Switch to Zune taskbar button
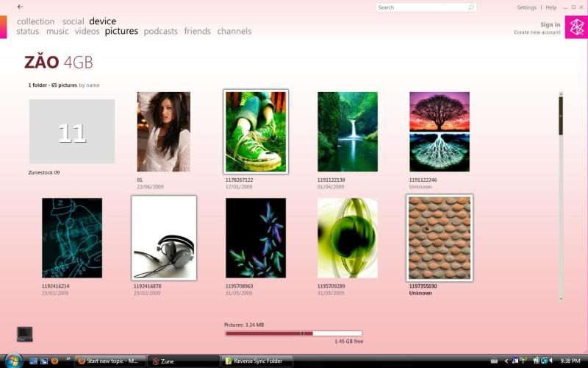Screen dimensions: 588x368 click(x=183, y=361)
